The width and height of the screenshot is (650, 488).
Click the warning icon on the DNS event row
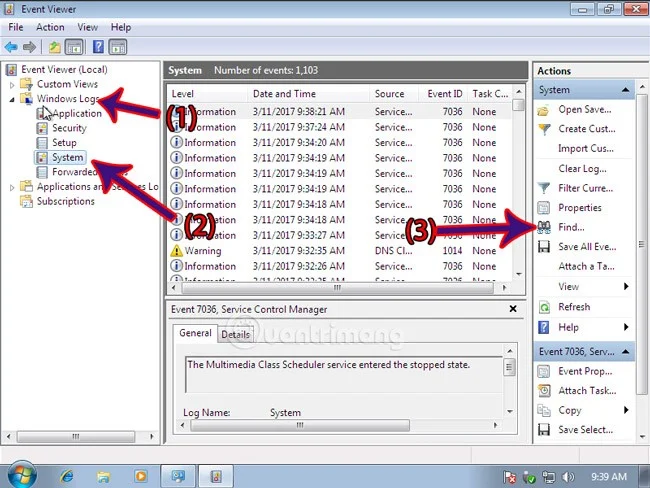click(176, 251)
